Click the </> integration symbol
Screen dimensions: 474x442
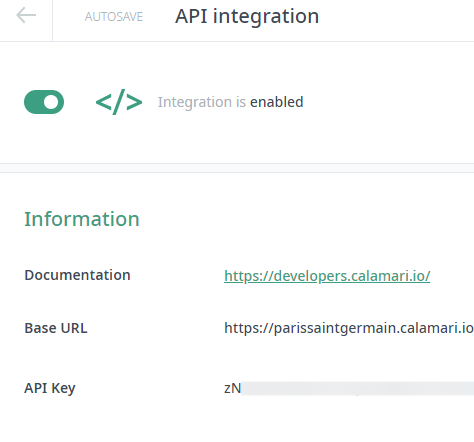(119, 102)
